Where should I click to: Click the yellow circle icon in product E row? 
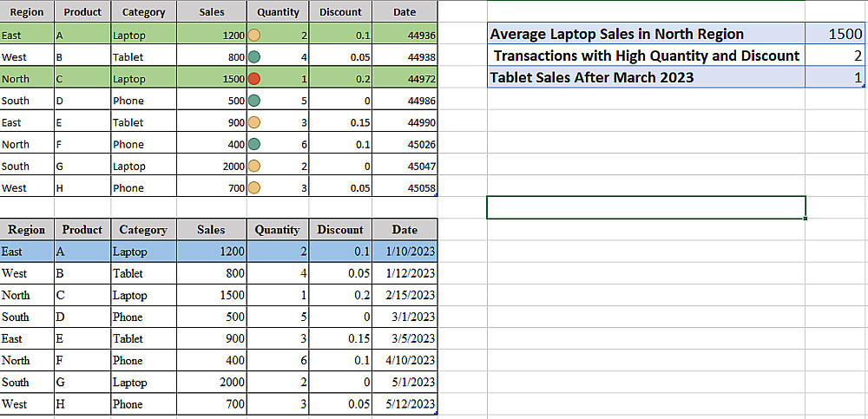(x=254, y=122)
